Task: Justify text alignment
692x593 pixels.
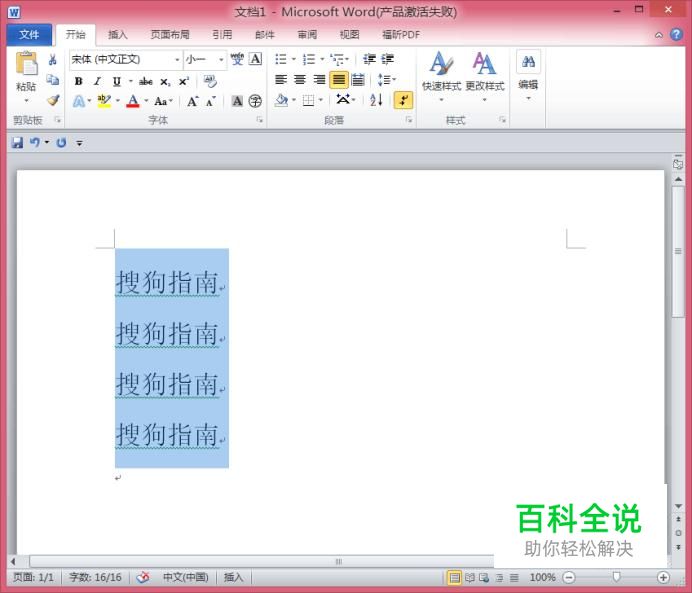Action: (x=339, y=80)
